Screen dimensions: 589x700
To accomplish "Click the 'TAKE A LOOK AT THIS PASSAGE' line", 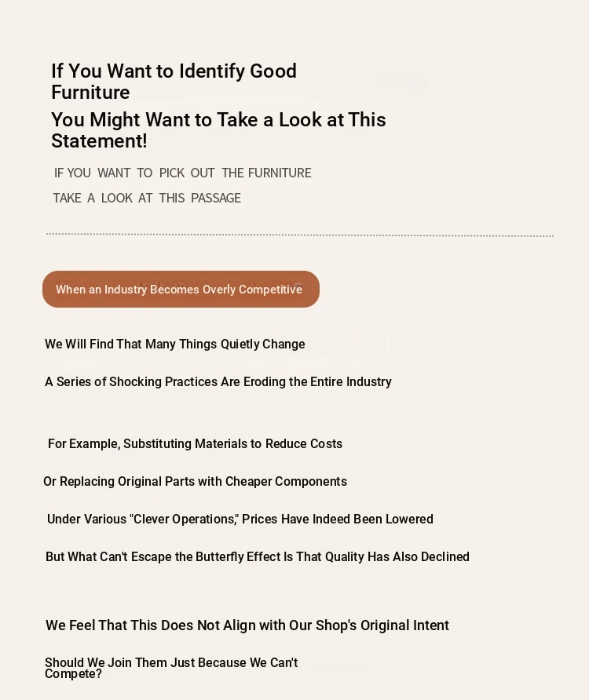I will click(147, 198).
